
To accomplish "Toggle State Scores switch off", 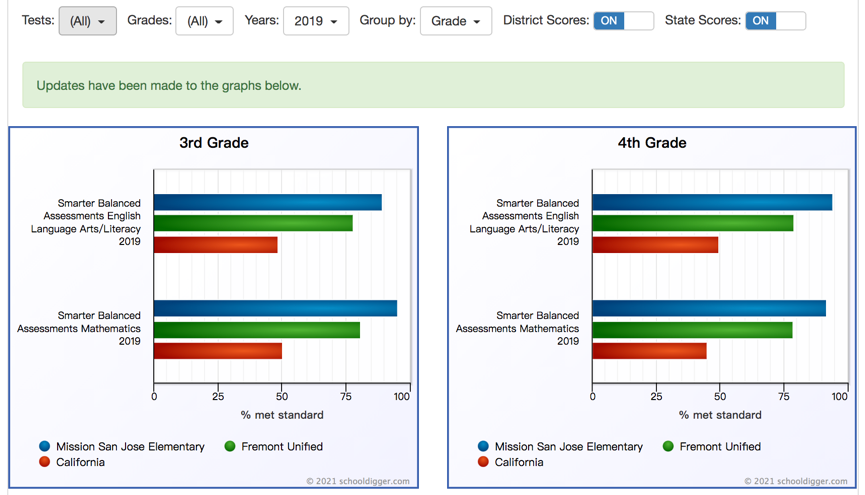I will tap(775, 21).
